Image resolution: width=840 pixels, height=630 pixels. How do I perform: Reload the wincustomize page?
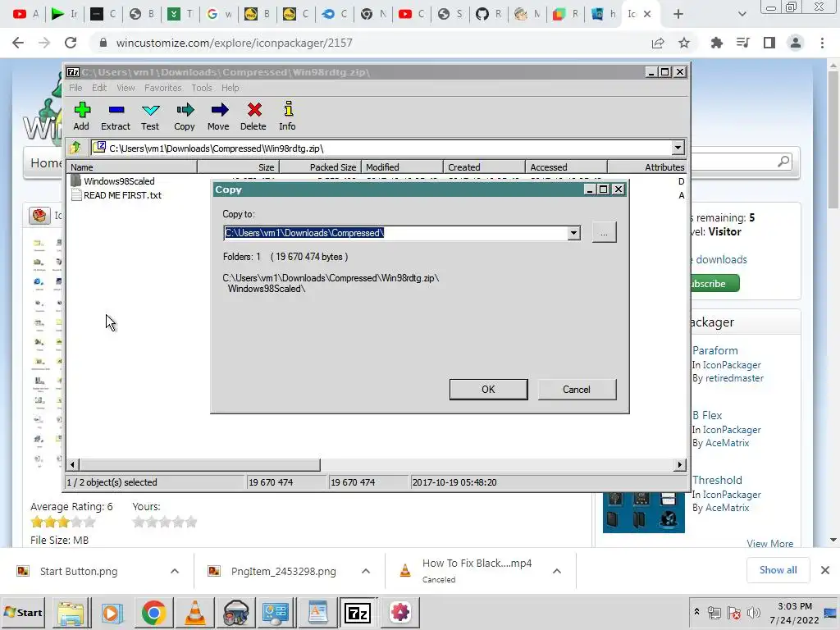tap(71, 43)
